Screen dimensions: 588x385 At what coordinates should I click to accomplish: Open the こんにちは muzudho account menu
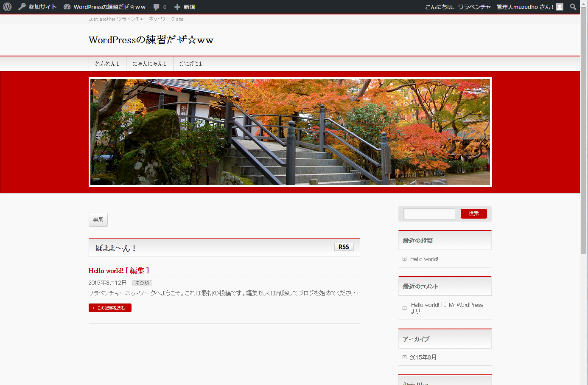click(x=489, y=7)
